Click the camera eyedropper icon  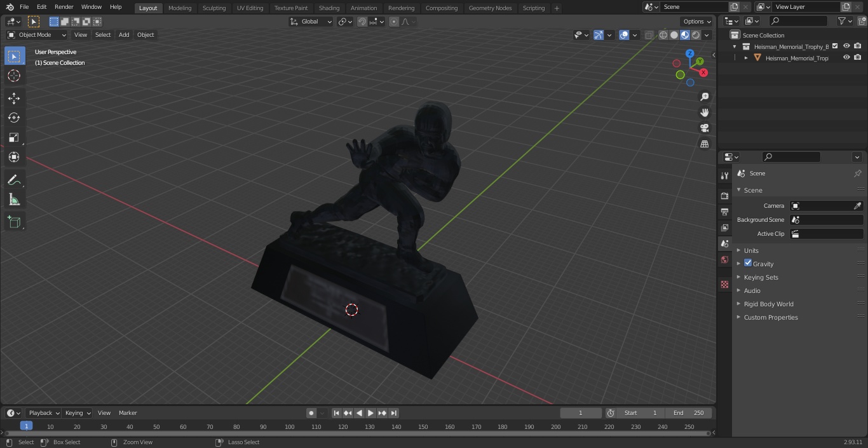click(857, 206)
